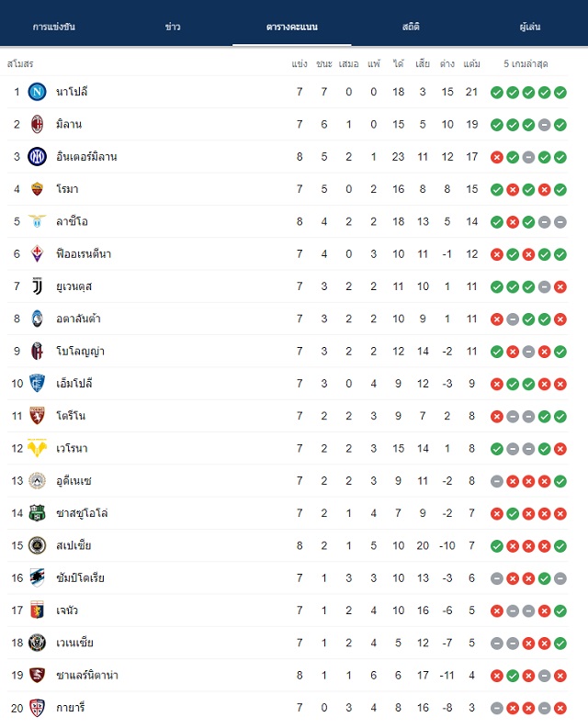The image size is (588, 728).
Task: Click the Sampdoria club crest
Action: click(x=37, y=578)
